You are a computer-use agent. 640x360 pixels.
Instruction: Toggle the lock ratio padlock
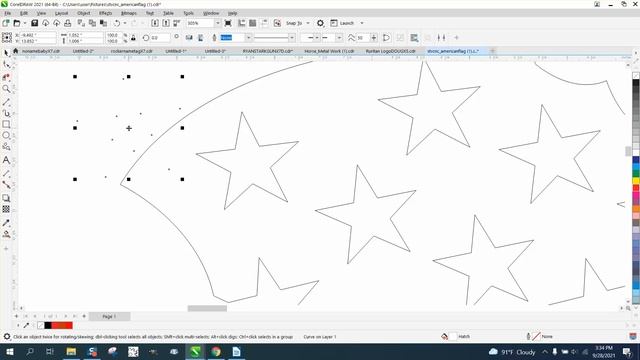(x=133, y=38)
